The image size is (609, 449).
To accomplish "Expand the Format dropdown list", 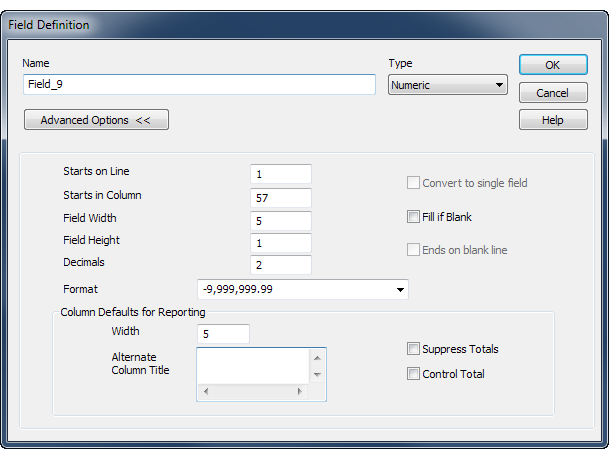I will click(x=400, y=290).
